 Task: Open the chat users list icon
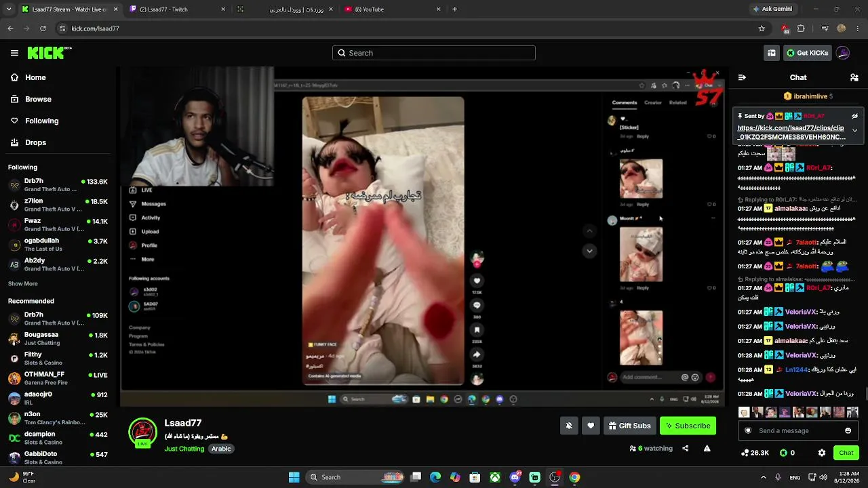[854, 77]
